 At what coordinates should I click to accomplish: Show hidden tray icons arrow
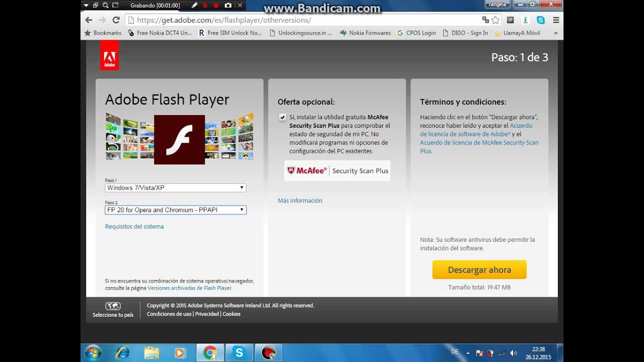[x=468, y=353]
